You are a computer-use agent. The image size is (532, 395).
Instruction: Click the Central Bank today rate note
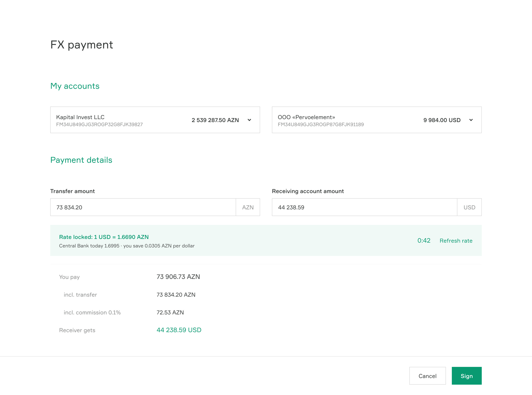pyautogui.click(x=127, y=246)
